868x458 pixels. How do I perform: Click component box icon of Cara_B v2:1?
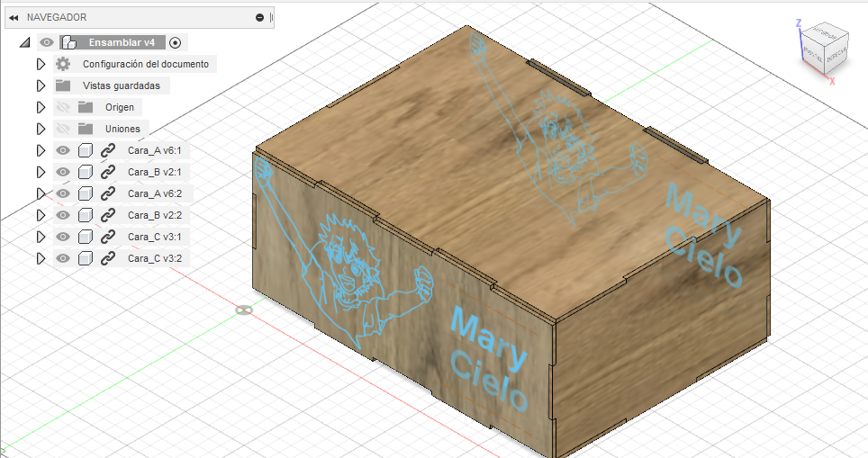pyautogui.click(x=86, y=172)
